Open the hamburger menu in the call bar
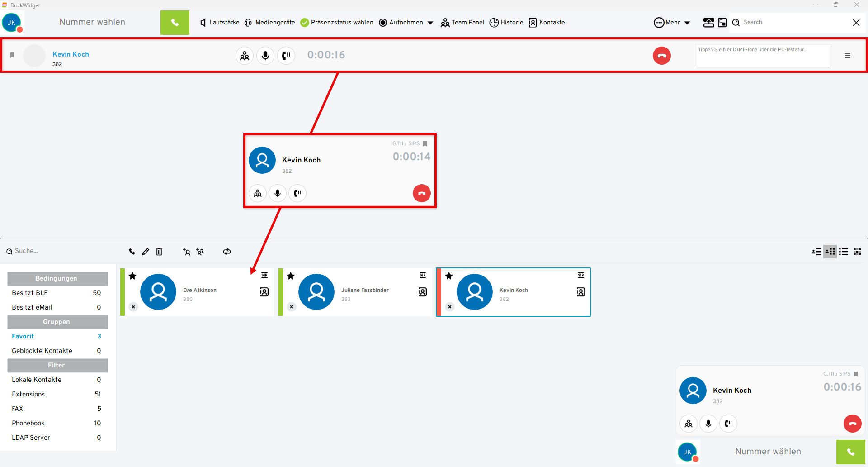This screenshot has height=467, width=868. point(848,56)
